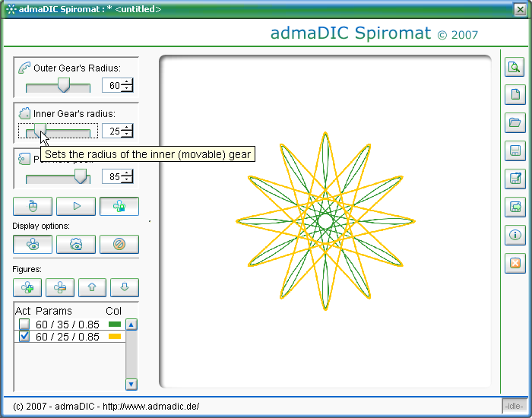Focus the inner radius field showing 25

click(x=112, y=131)
